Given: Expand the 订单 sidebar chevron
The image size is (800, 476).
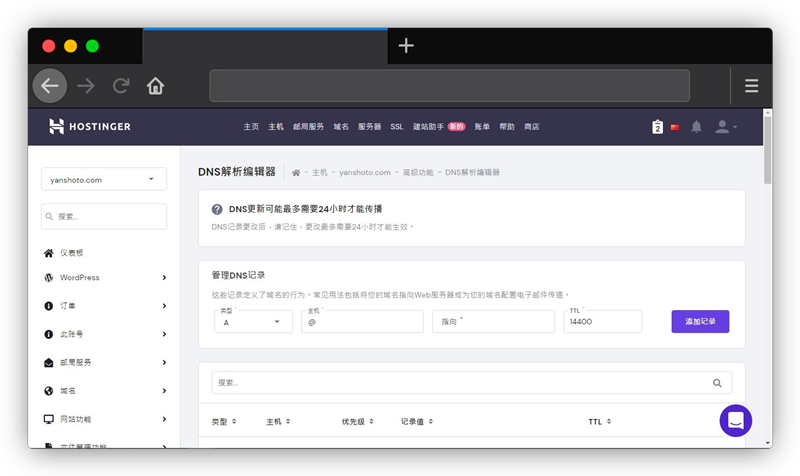Looking at the screenshot, I should [x=164, y=306].
